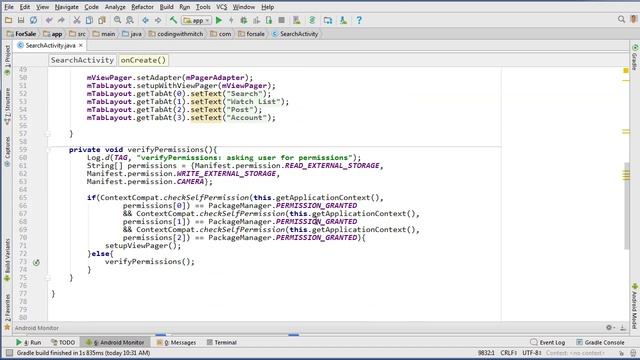This screenshot has height=360, width=640.
Task: Click the search everywhere magnifier at top right
Action: point(621,19)
